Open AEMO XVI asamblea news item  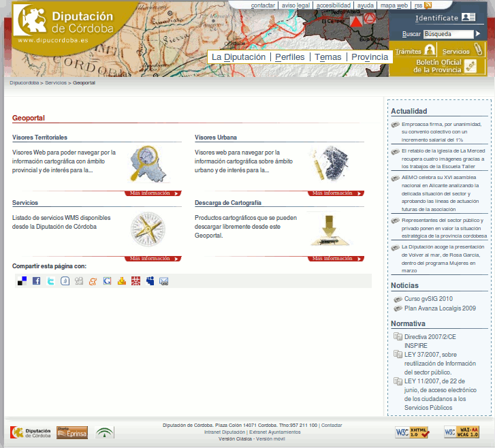tap(440, 193)
